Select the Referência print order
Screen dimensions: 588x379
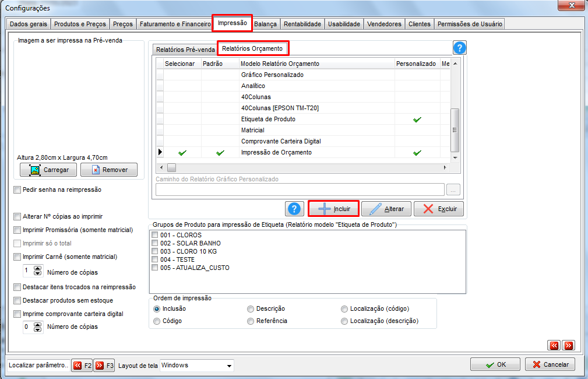(251, 321)
